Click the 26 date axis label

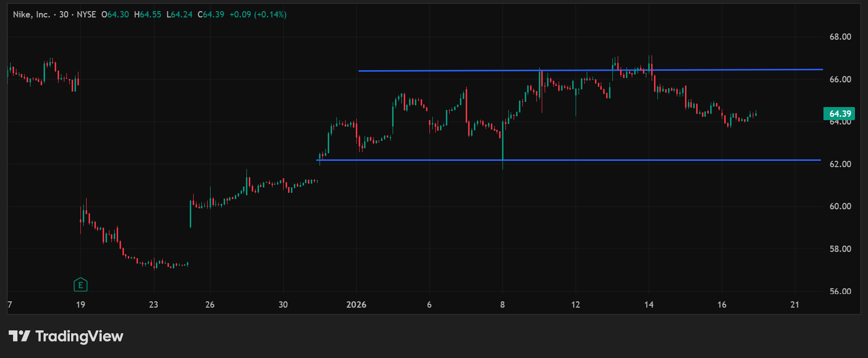pyautogui.click(x=210, y=305)
